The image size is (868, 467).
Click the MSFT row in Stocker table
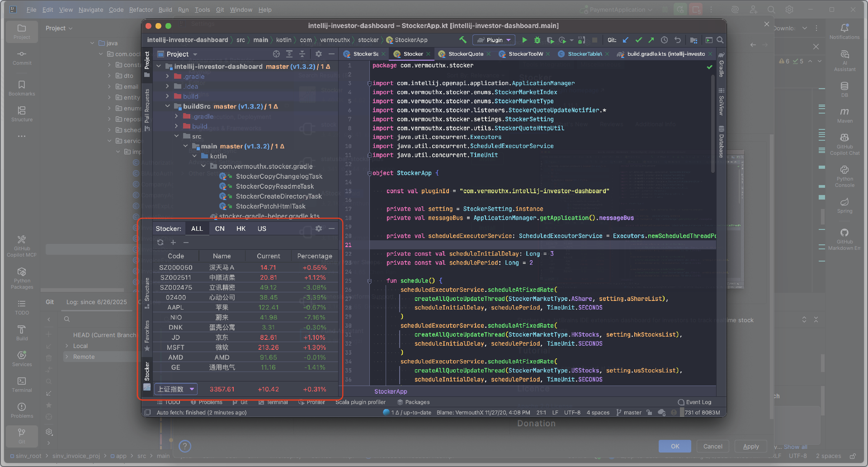tap(245, 347)
